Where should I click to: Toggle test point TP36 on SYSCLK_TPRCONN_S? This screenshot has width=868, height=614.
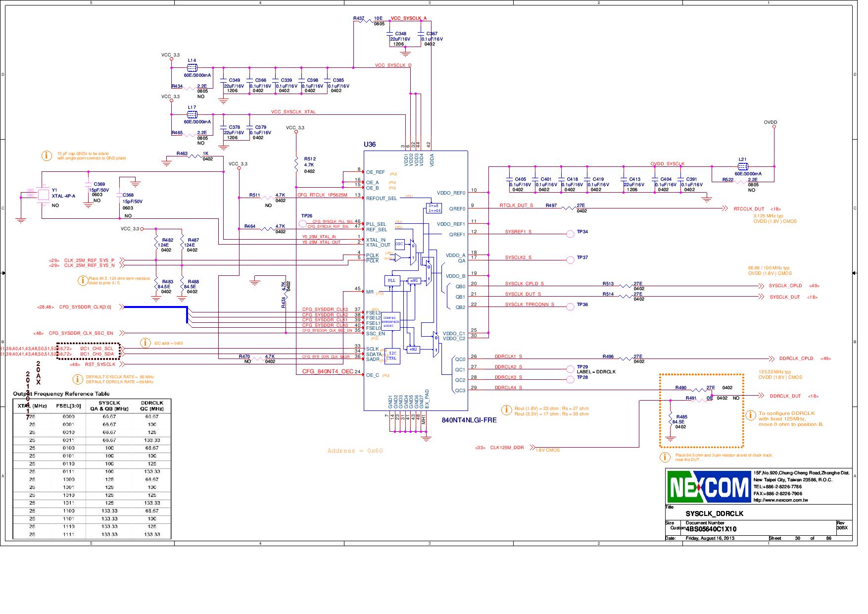pos(572,306)
